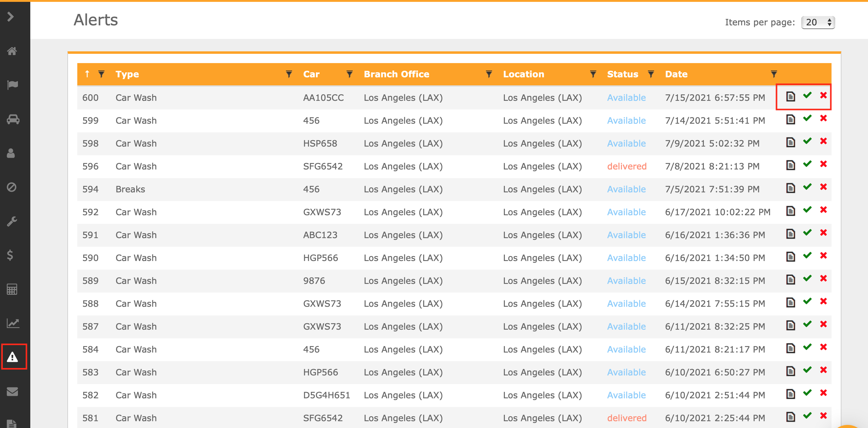Viewport: 868px width, 428px height.
Task: Open the envelope mail sidebar icon
Action: tap(12, 391)
